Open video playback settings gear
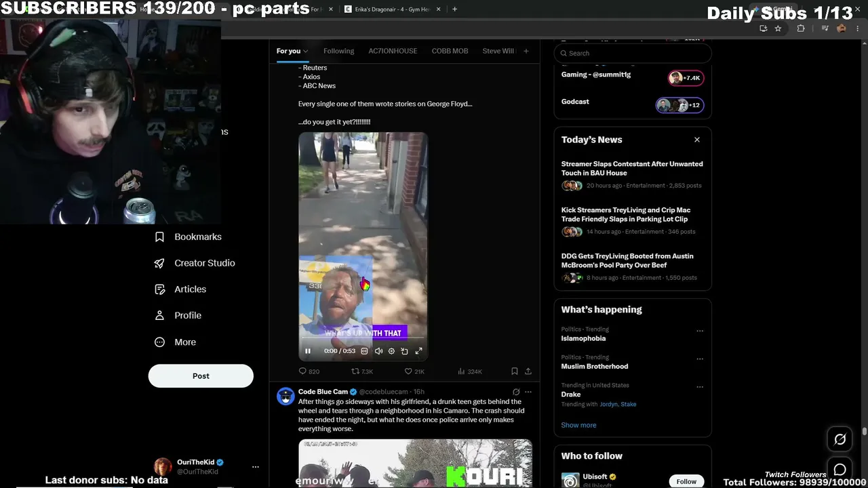Viewport: 868px width, 488px height. 391,351
